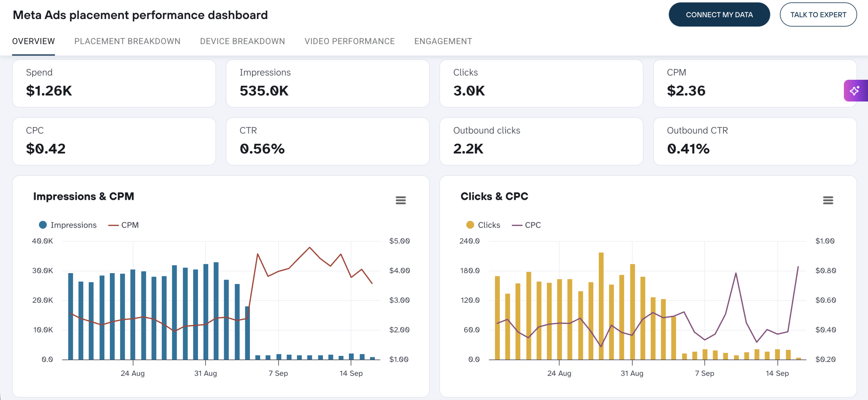This screenshot has height=400, width=868.
Task: Toggle the CPC series legend item
Action: click(526, 225)
